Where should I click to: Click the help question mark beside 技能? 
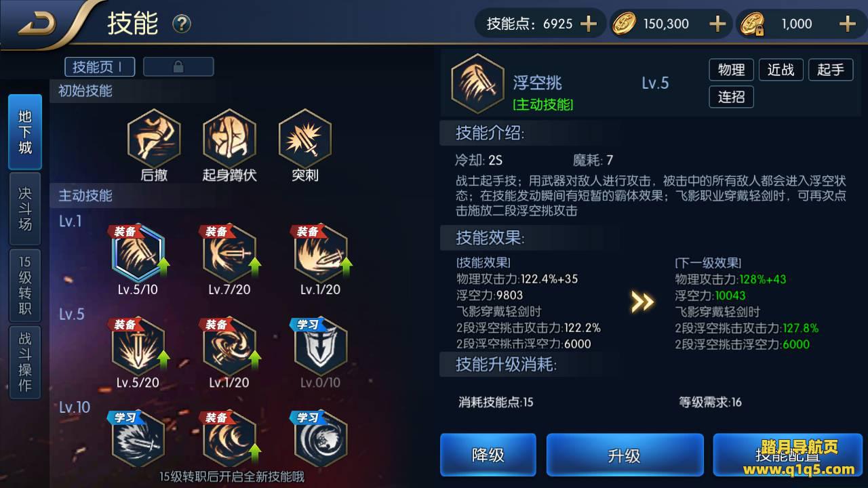pyautogui.click(x=182, y=24)
